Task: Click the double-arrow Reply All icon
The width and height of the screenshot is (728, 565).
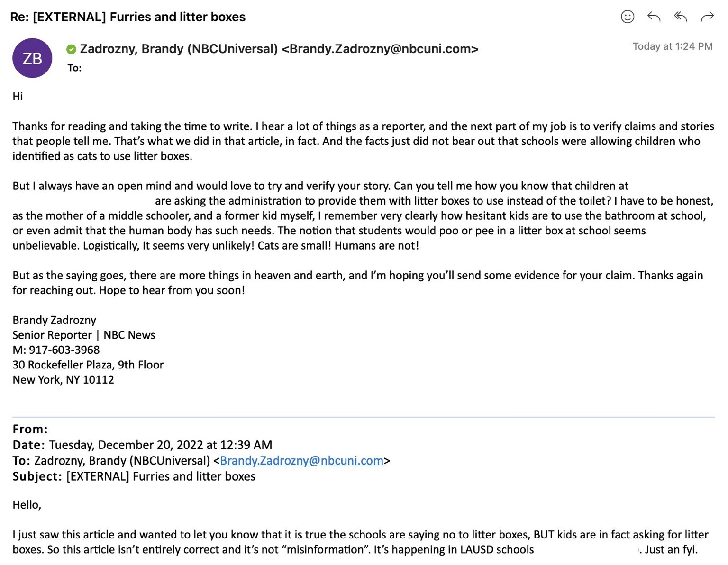Action: (x=680, y=17)
